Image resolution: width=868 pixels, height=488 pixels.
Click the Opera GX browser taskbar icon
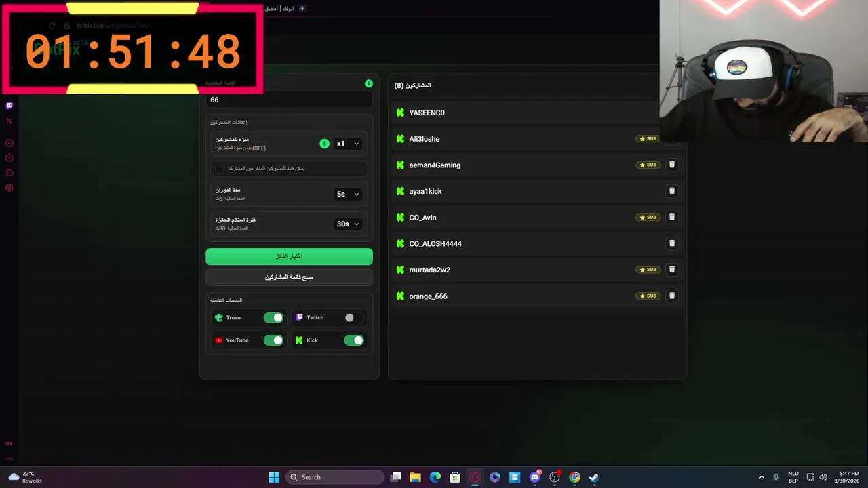475,477
